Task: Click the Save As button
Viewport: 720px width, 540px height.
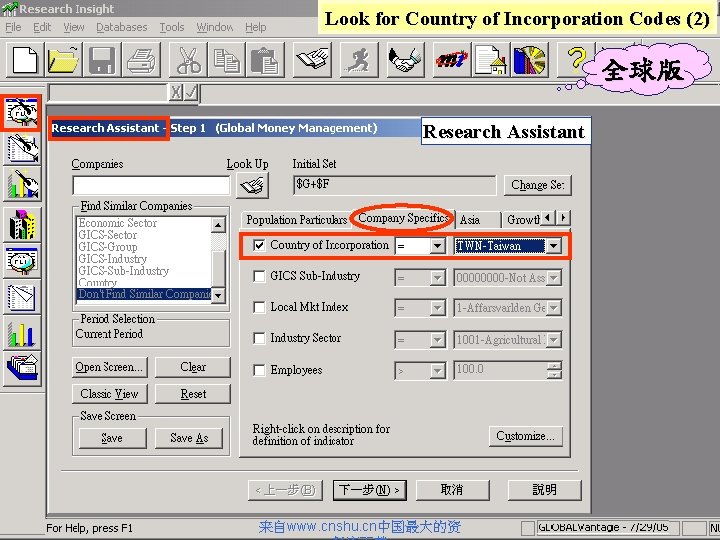Action: coord(189,438)
